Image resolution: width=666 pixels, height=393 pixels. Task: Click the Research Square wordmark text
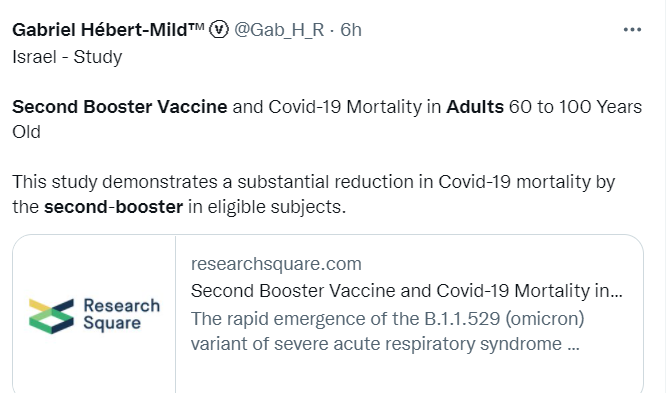121,314
